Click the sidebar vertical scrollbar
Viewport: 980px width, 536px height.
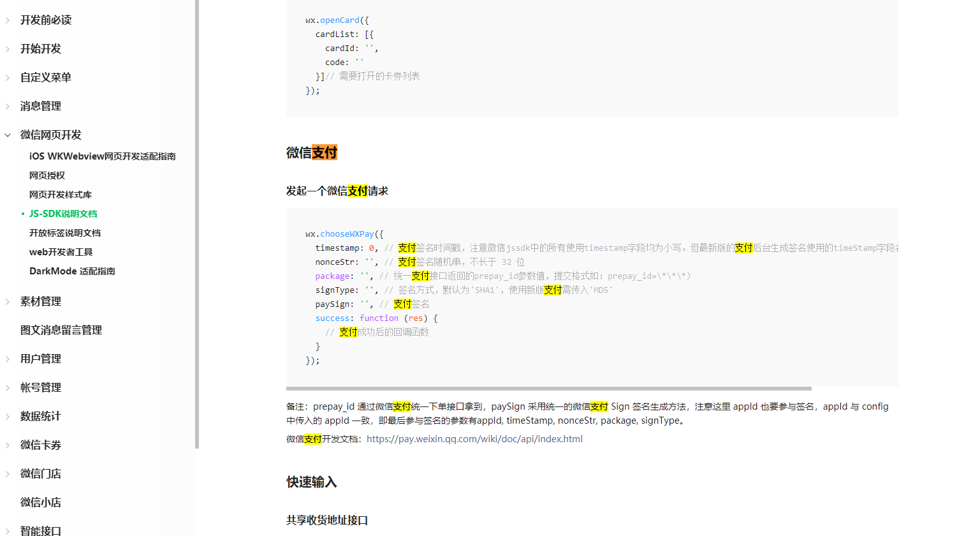click(197, 223)
